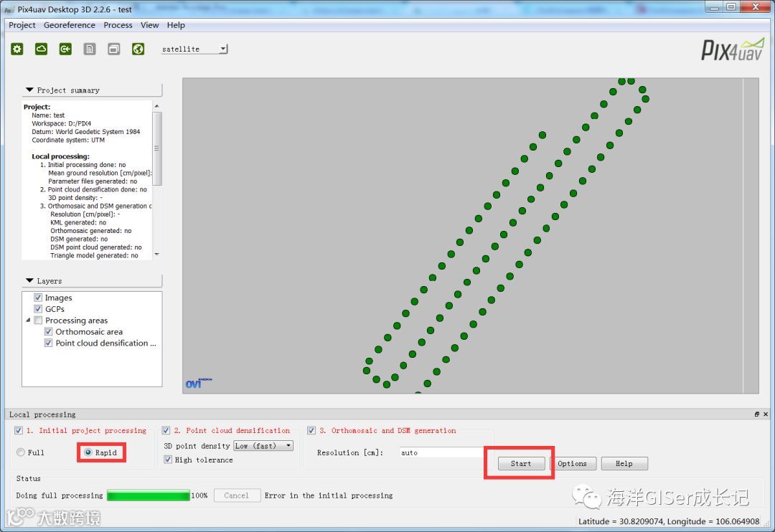Screen dimensions: 775x532
Task: Click 'Workspace: D:/PIX4' text
Action: pos(61,123)
